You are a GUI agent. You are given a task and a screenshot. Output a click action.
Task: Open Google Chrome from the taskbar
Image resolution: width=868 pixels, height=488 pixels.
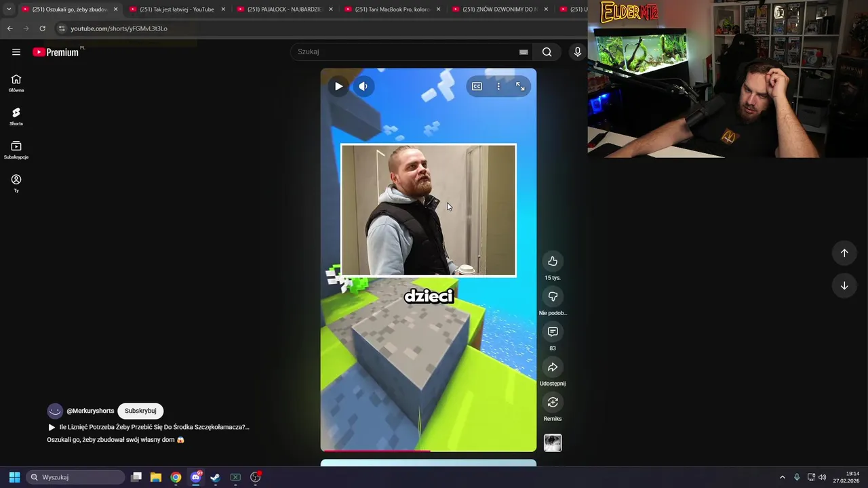[176, 477]
